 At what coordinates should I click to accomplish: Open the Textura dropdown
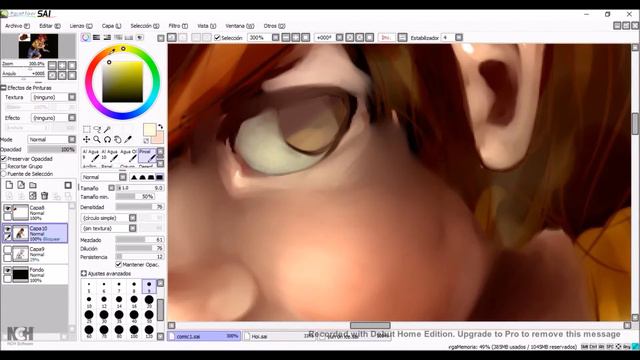72,97
